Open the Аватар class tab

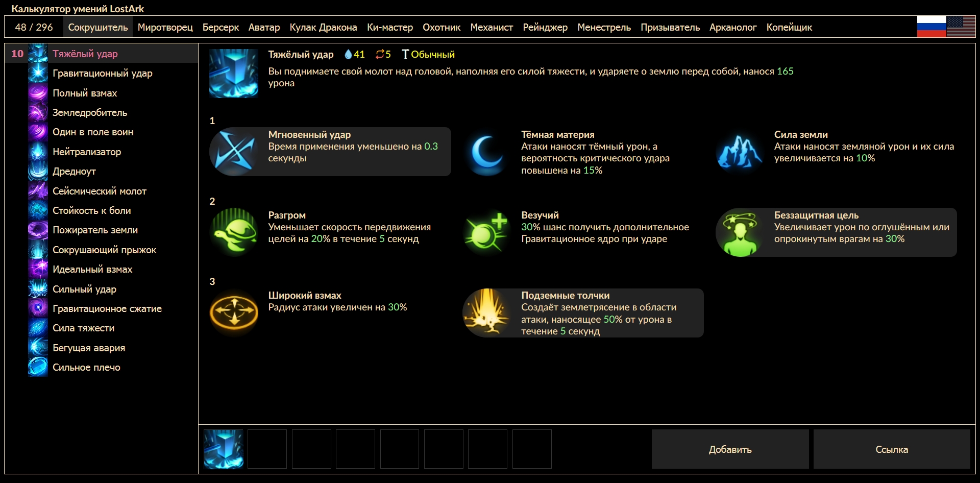coord(264,27)
